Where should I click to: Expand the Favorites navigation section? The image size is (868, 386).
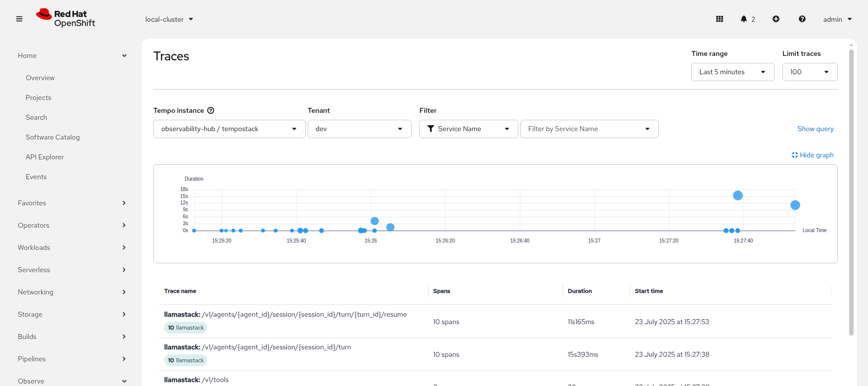point(72,203)
